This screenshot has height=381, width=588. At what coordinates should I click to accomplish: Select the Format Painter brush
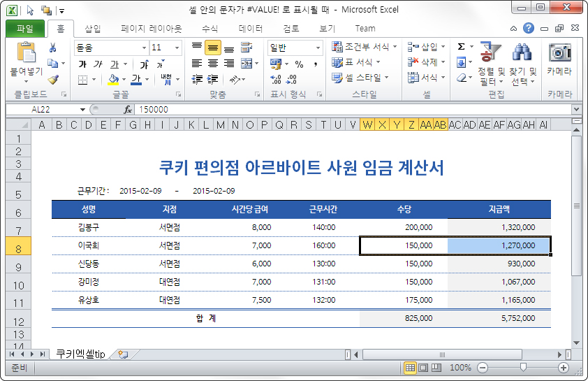tap(53, 80)
